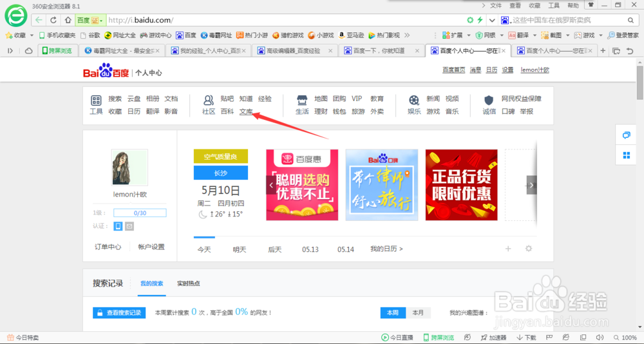Click the search magnifier in search box
This screenshot has width=644, height=344.
tap(630, 20)
